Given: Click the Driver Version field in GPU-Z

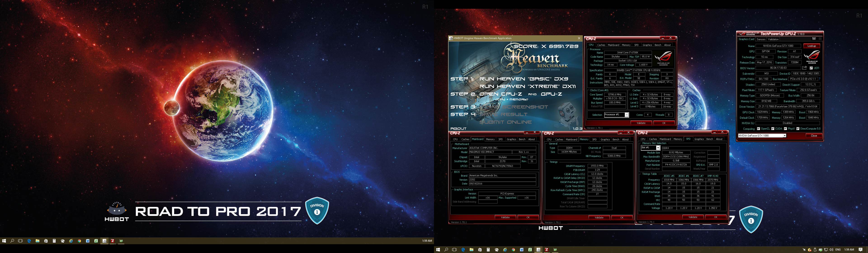Looking at the screenshot, I should pyautogui.click(x=788, y=106).
